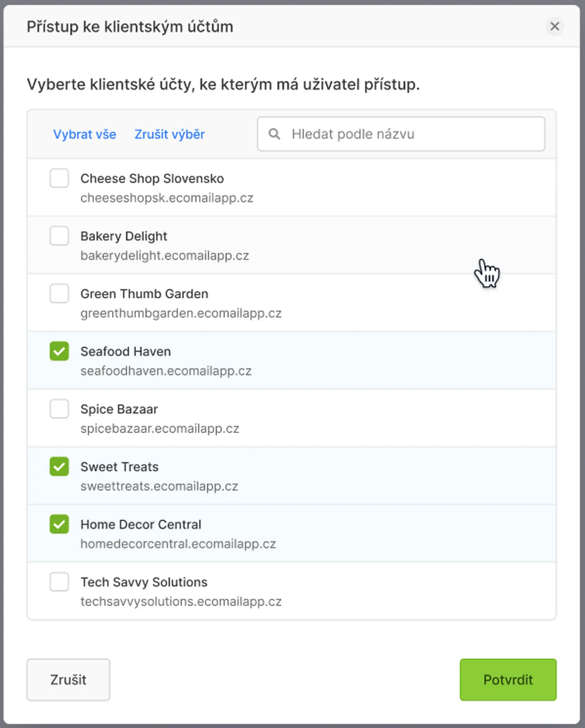The height and width of the screenshot is (728, 585).
Task: Uncheck the Seafood Haven checkbox
Action: click(59, 351)
